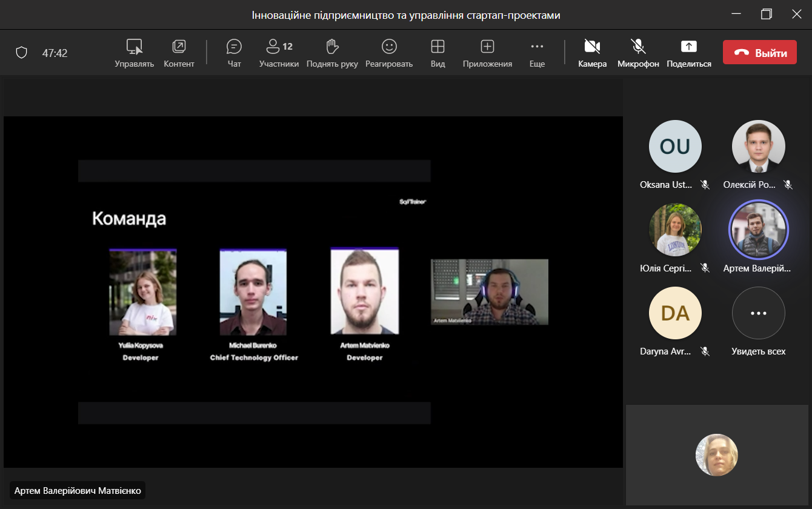Viewport: 812px width, 509px height.
Task: Open the View (Вид) layout options
Action: (438, 53)
